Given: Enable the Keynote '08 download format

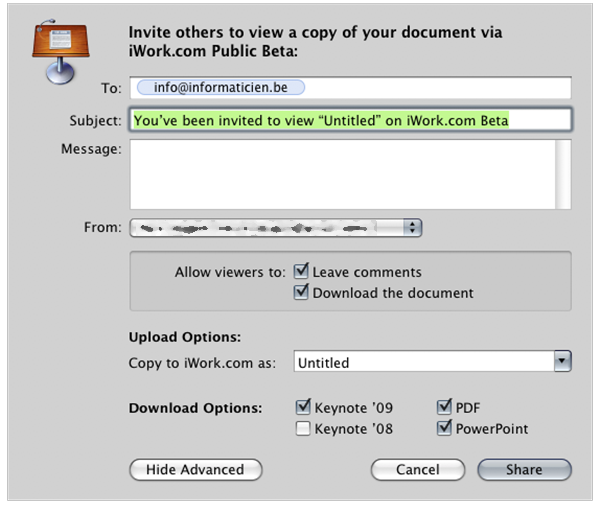Looking at the screenshot, I should click(x=303, y=429).
